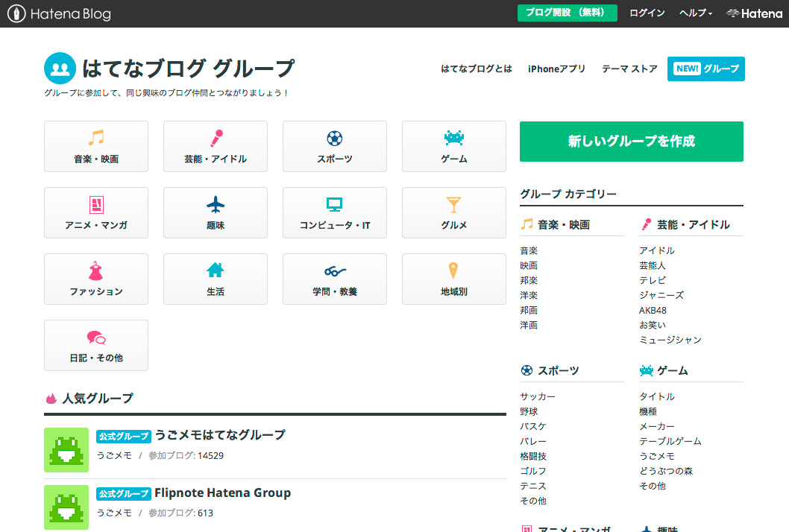789x532 pixels.
Task: Click the アイドル subcategory link
Action: pos(657,250)
